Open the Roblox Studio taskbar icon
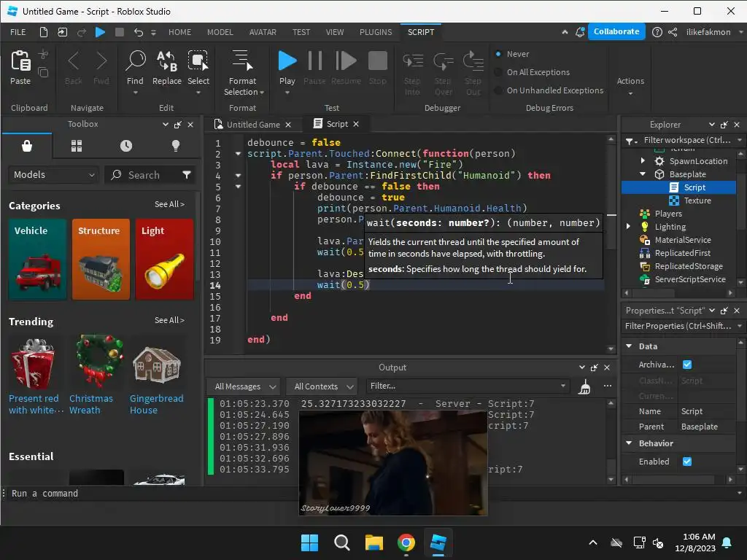Screen dimensions: 747x560 (x=438, y=542)
